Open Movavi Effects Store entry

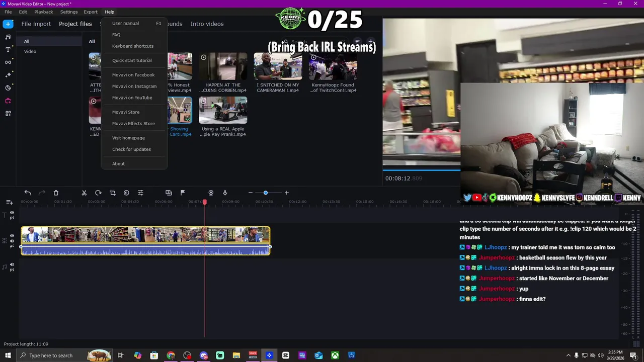click(x=134, y=124)
